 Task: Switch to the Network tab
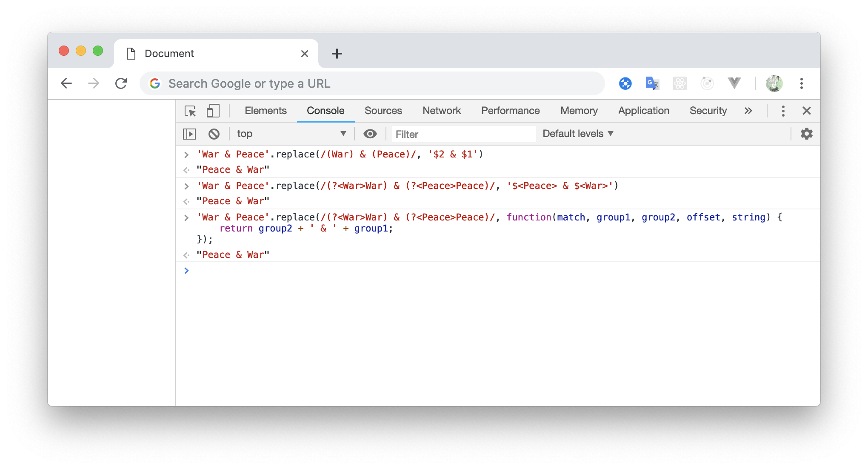coord(441,111)
